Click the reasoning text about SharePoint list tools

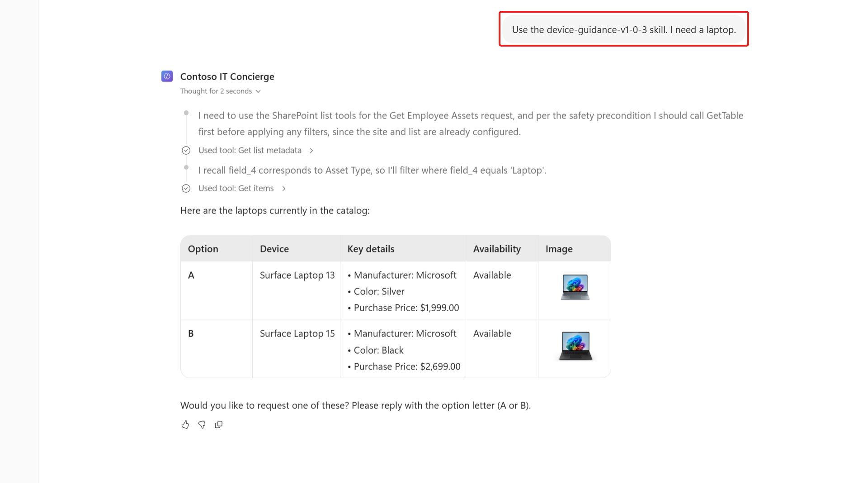coord(471,124)
